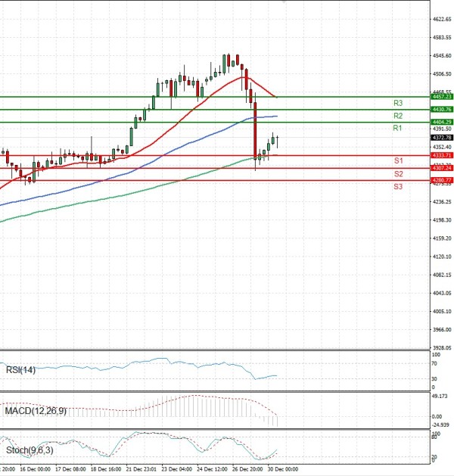Click the 4280.77 red price tag
The width and height of the screenshot is (454, 476).
point(441,180)
